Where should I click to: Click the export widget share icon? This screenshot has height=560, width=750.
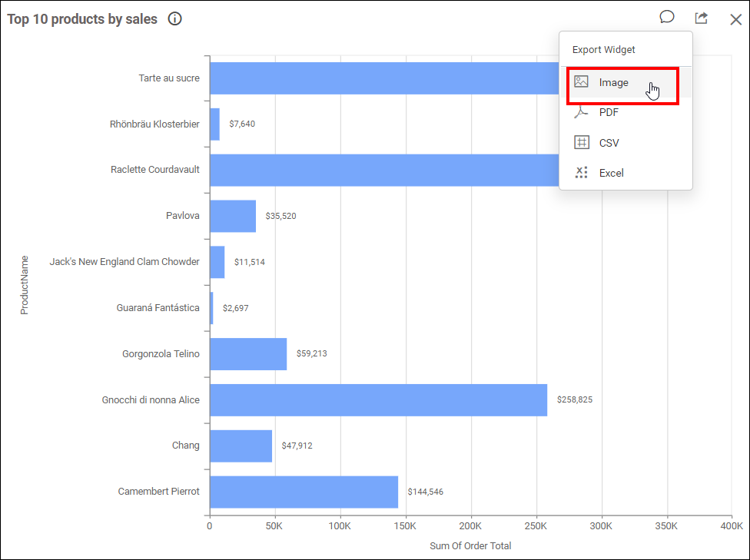point(701,18)
